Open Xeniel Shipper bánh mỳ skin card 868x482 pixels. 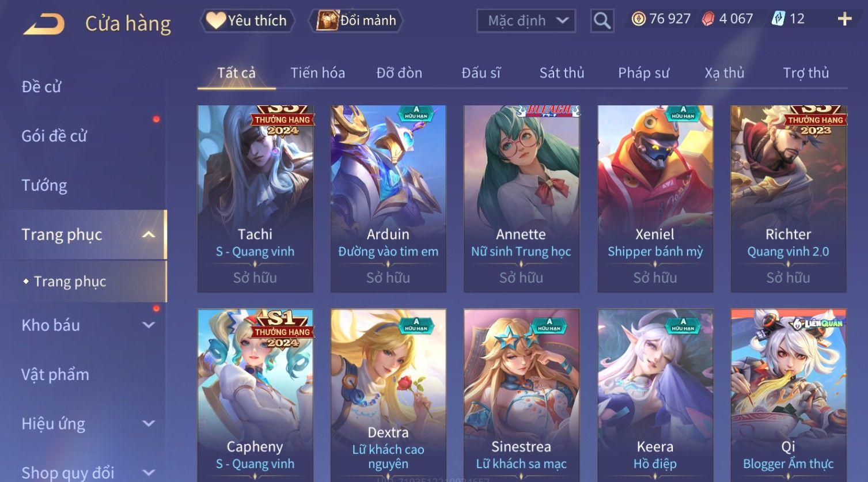pos(655,199)
